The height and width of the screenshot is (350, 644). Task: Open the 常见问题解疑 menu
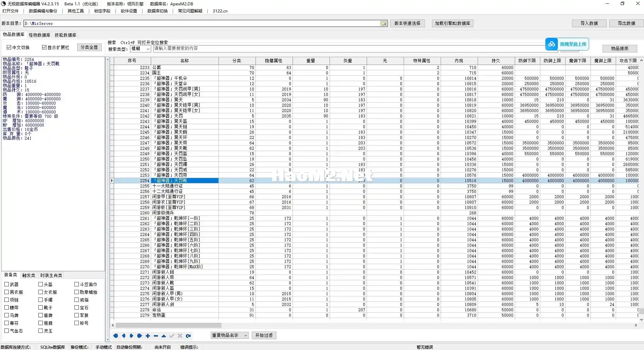[190, 11]
